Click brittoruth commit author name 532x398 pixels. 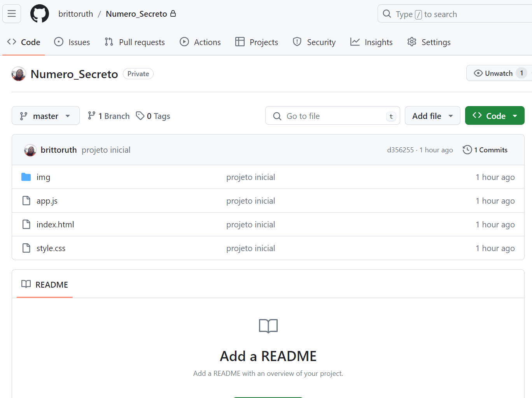pos(59,150)
